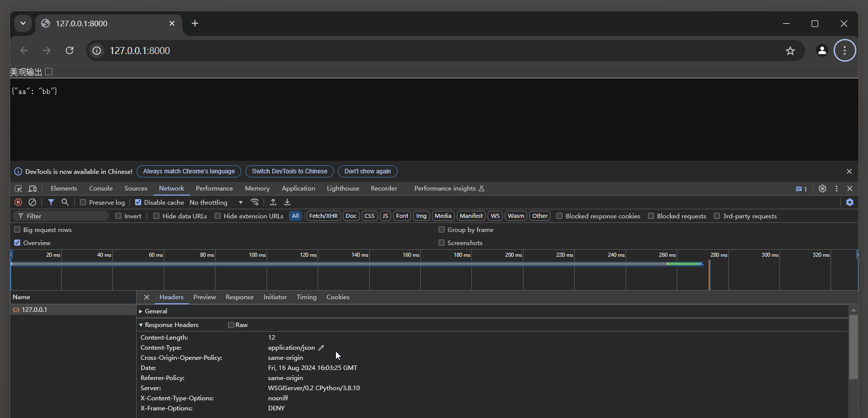Uncheck the Overview option
The height and width of the screenshot is (418, 868).
(17, 243)
